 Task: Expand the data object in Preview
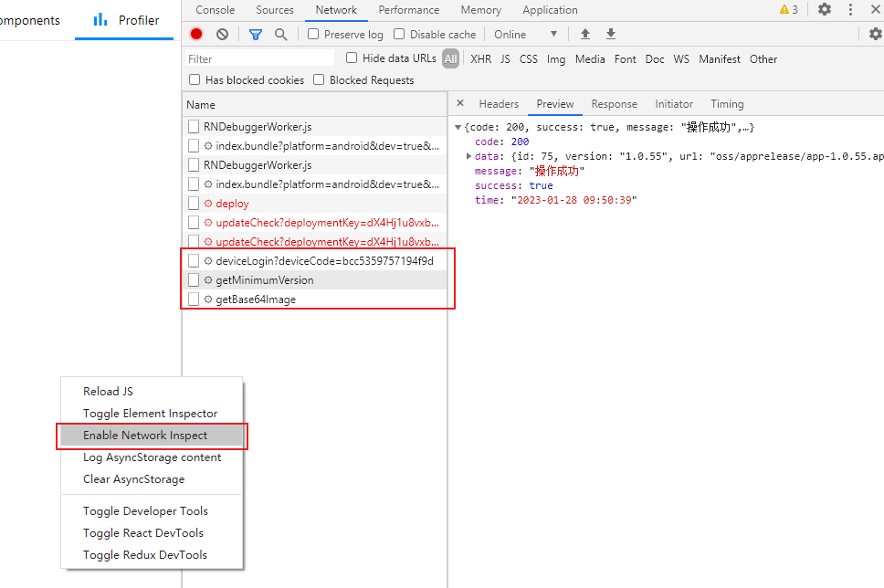click(x=468, y=156)
